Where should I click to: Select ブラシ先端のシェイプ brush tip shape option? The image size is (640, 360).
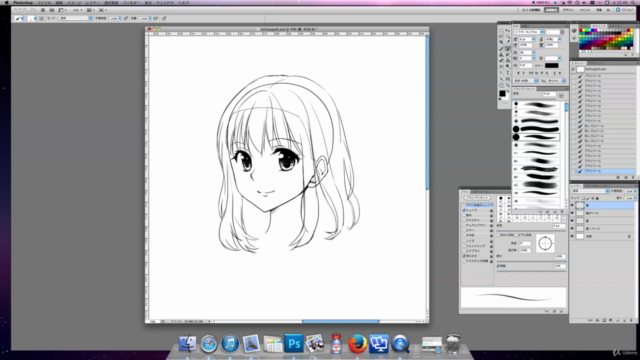tap(480, 205)
